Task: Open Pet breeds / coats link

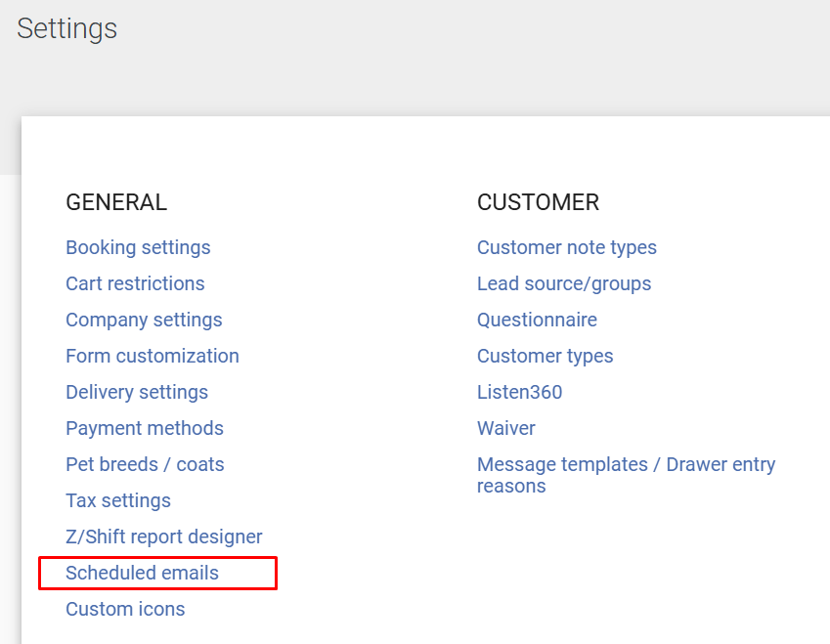Action: click(145, 464)
